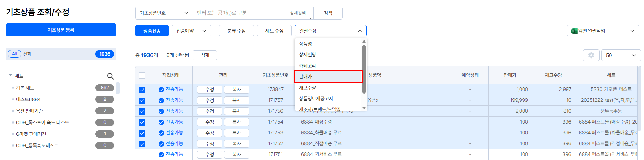Toggle the select-all checkbox in table header
Screen dimensions: 644x160
pyautogui.click(x=142, y=75)
